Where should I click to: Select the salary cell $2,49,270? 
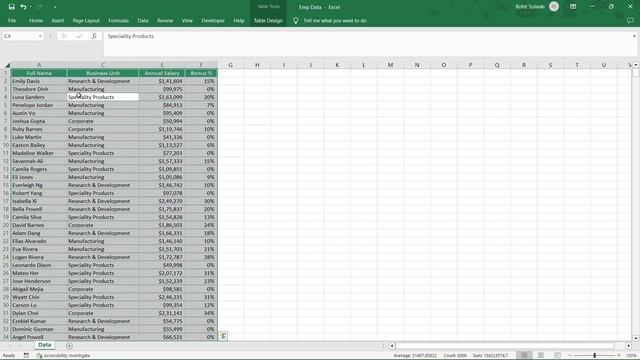point(162,201)
